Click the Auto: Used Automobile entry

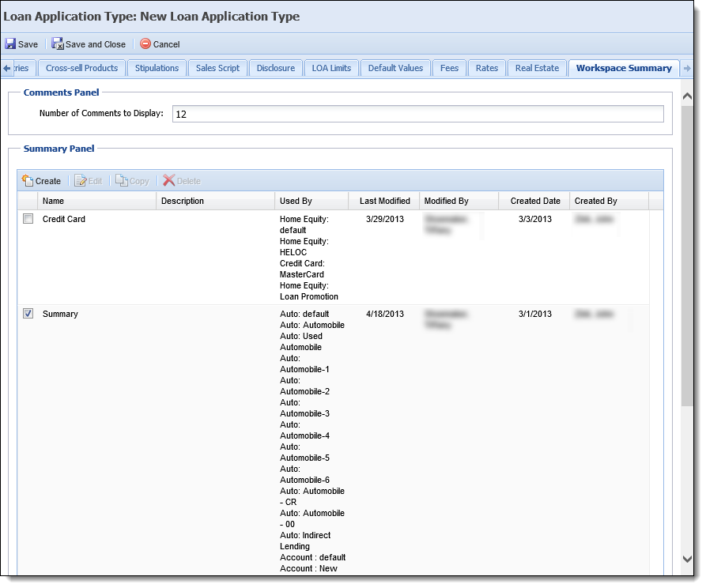coord(301,341)
